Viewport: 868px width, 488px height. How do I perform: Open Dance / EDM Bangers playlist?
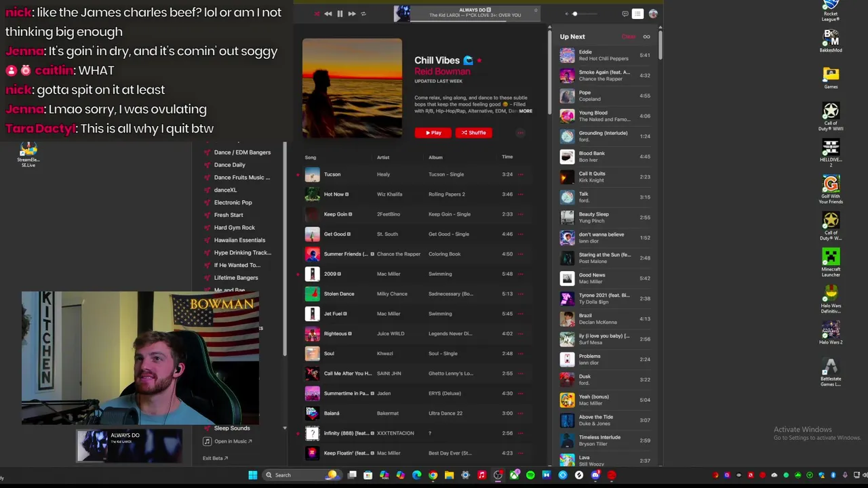242,152
